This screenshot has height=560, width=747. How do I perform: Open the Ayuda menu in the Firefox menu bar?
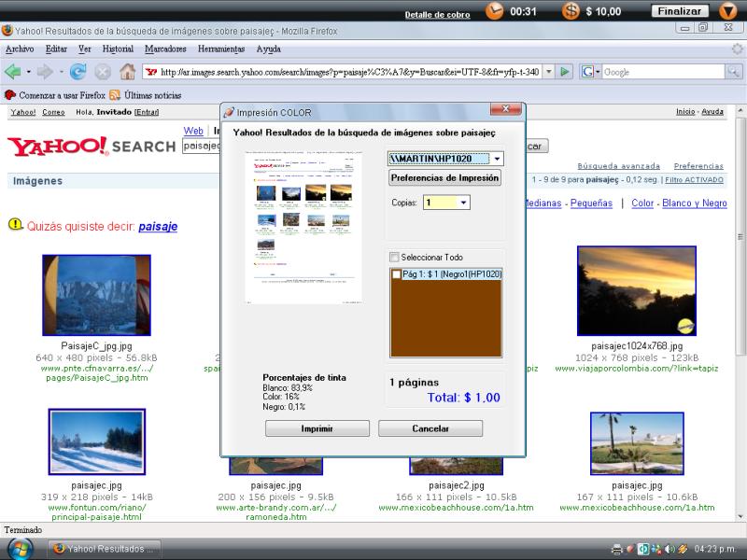269,49
